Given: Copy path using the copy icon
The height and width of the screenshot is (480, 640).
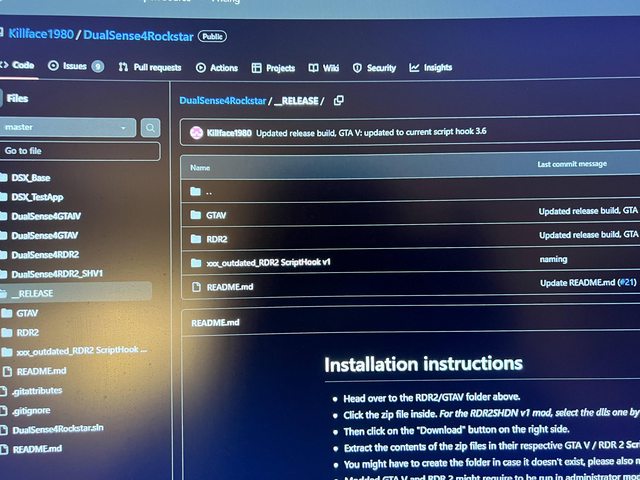Looking at the screenshot, I should [x=339, y=101].
